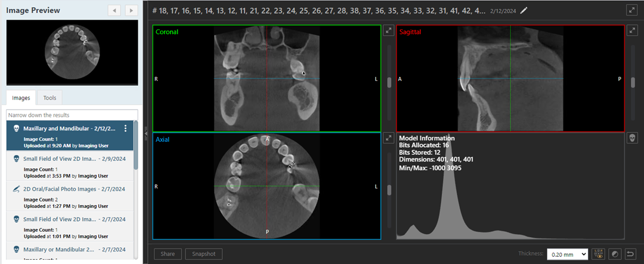The width and height of the screenshot is (644, 264).
Task: Switch to the Tools tab
Action: coord(50,98)
